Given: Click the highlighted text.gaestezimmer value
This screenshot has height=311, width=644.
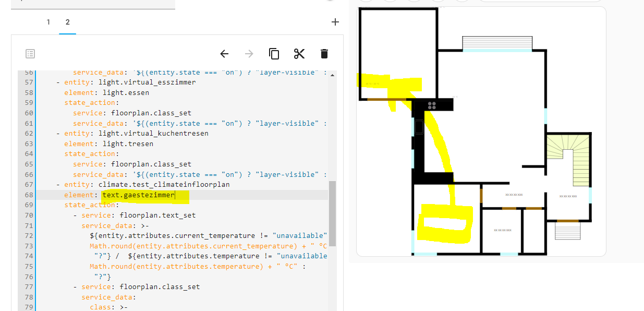Looking at the screenshot, I should pyautogui.click(x=138, y=195).
